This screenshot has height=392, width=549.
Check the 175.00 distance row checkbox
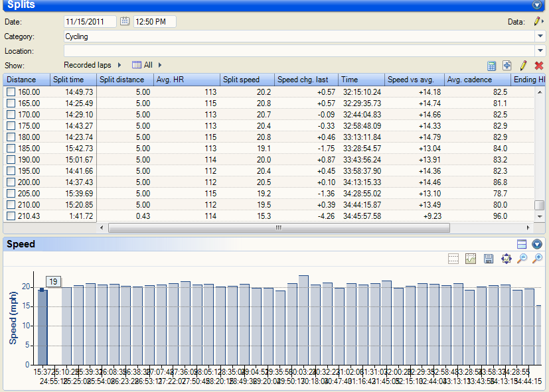click(11, 125)
